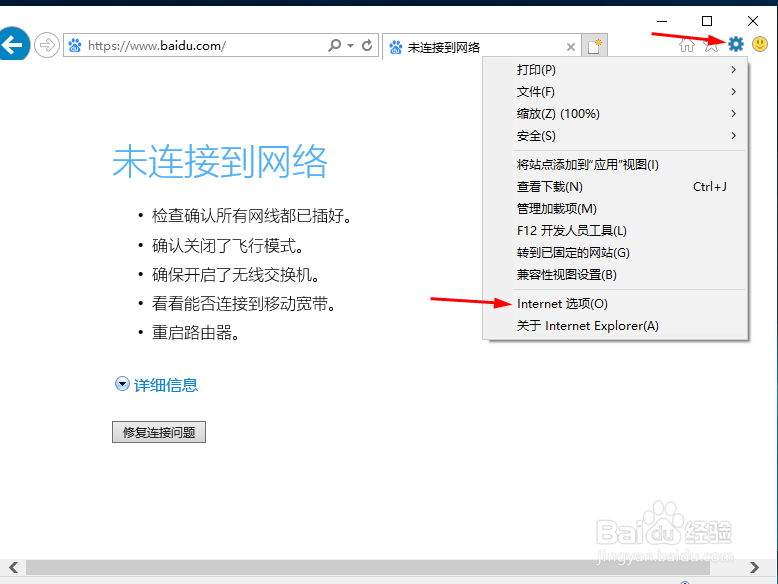Click the text 确认关闭了飞行模式。
778x584 pixels.
228,246
